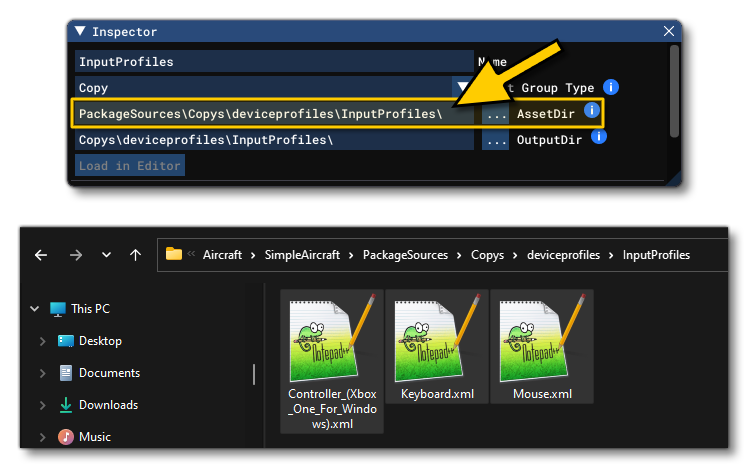Show info for Asset Group Type

click(611, 87)
